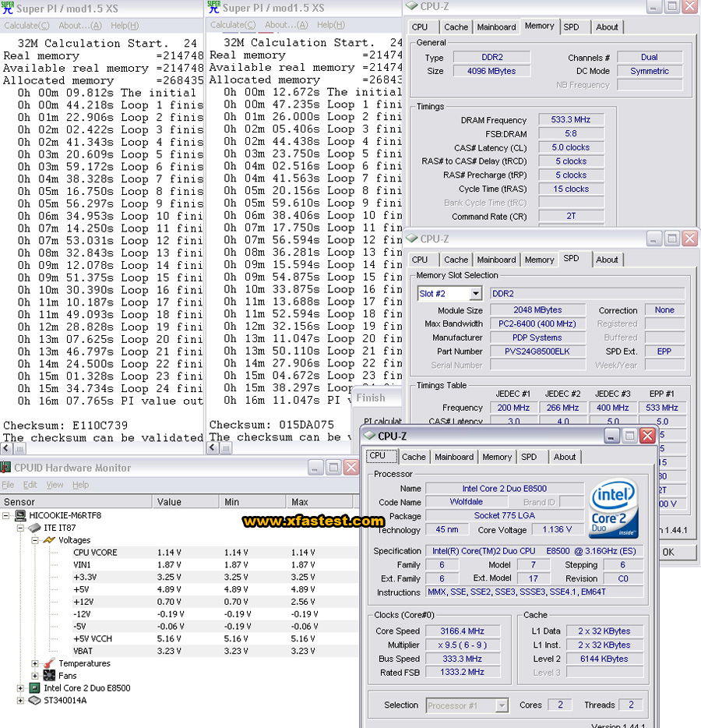
Task: Close the Hardware Monitor window
Action: click(351, 468)
